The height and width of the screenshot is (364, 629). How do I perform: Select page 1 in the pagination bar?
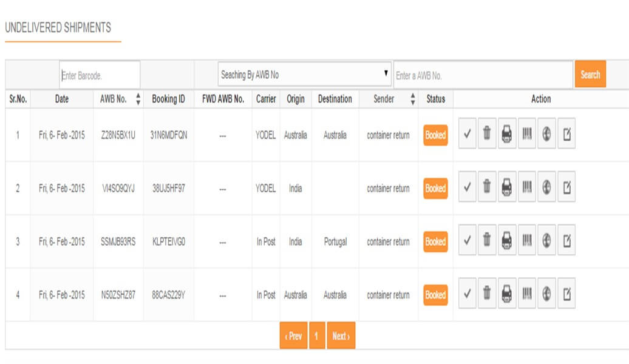[316, 335]
